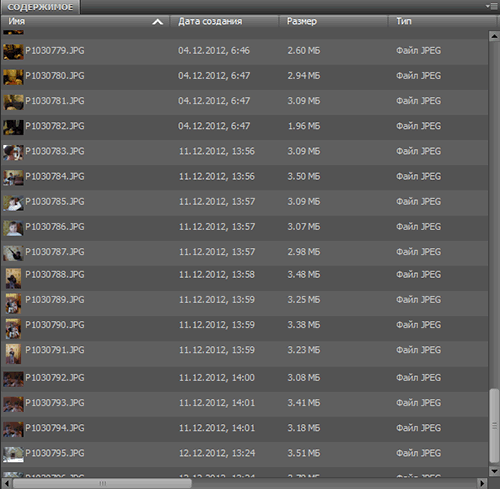Screen dimensions: 500x489
Task: Click the horizontal scrollbar right arrow
Action: (x=482, y=483)
